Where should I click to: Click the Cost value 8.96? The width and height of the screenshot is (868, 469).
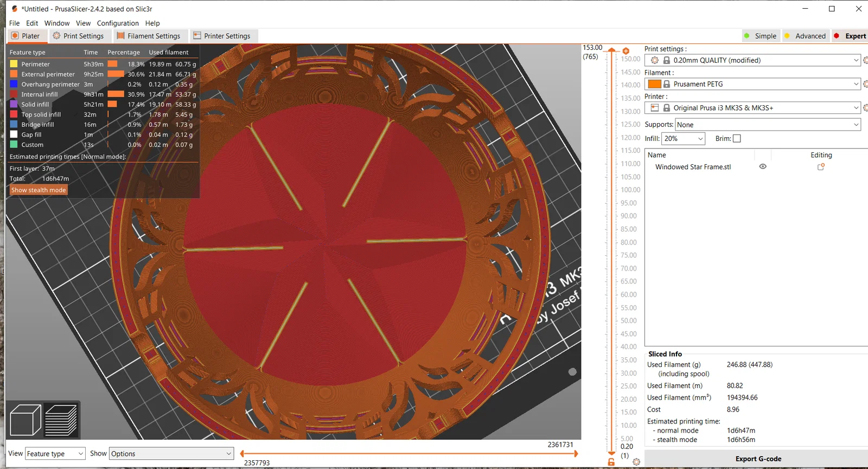pyautogui.click(x=733, y=410)
